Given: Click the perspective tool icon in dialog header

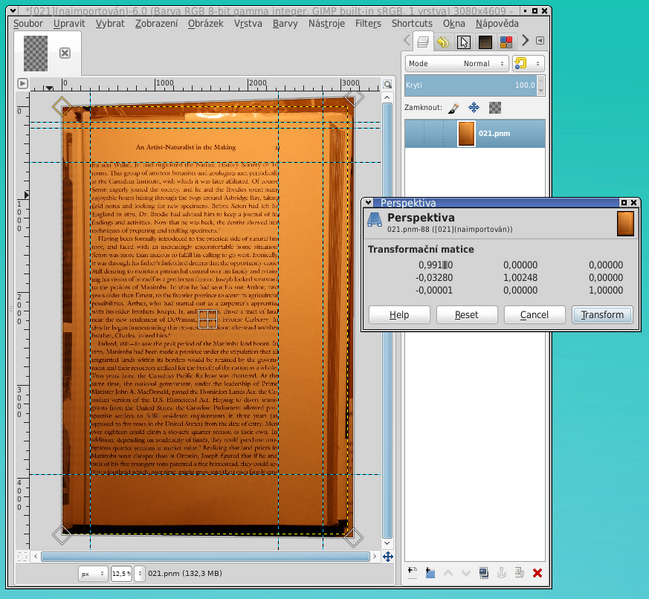Looking at the screenshot, I should [375, 220].
